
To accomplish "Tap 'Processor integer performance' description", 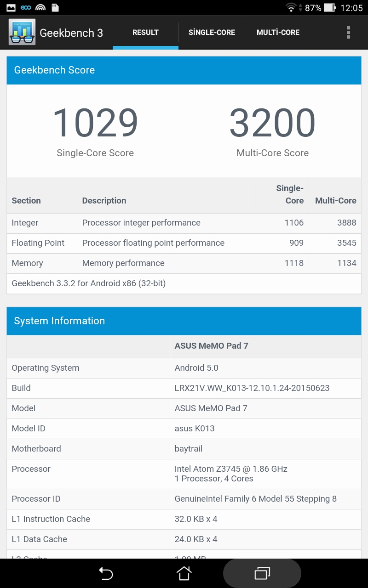I will [141, 223].
